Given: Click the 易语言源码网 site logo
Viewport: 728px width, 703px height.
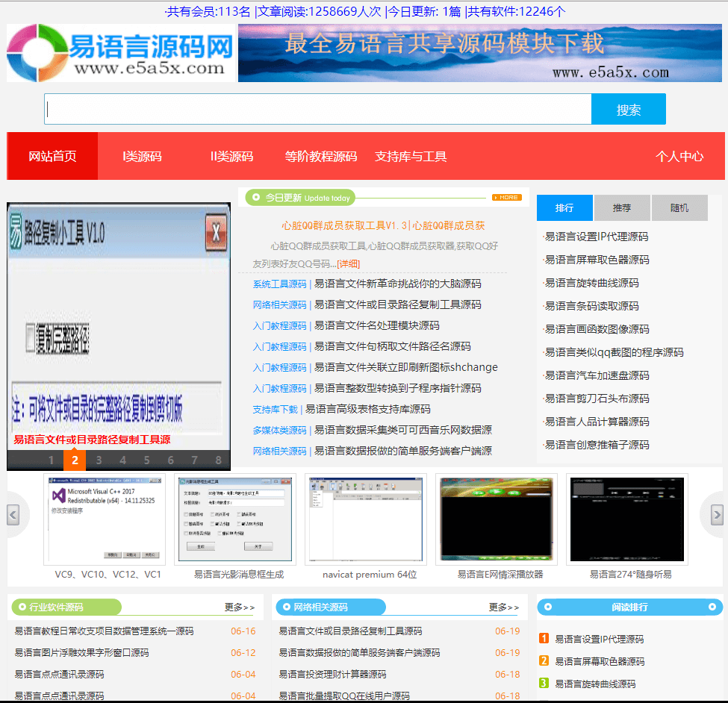Looking at the screenshot, I should [x=119, y=52].
